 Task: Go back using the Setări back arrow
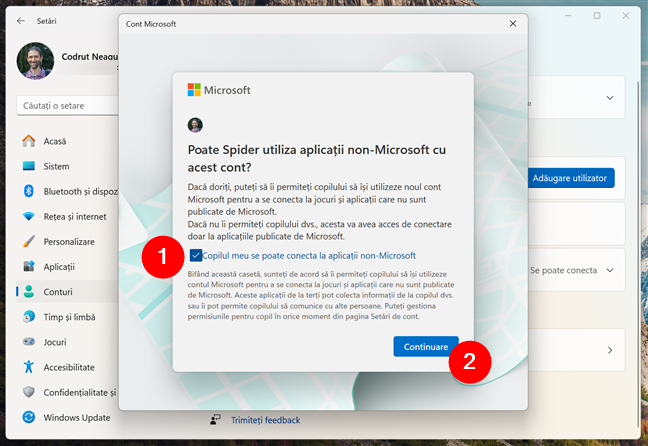click(21, 21)
